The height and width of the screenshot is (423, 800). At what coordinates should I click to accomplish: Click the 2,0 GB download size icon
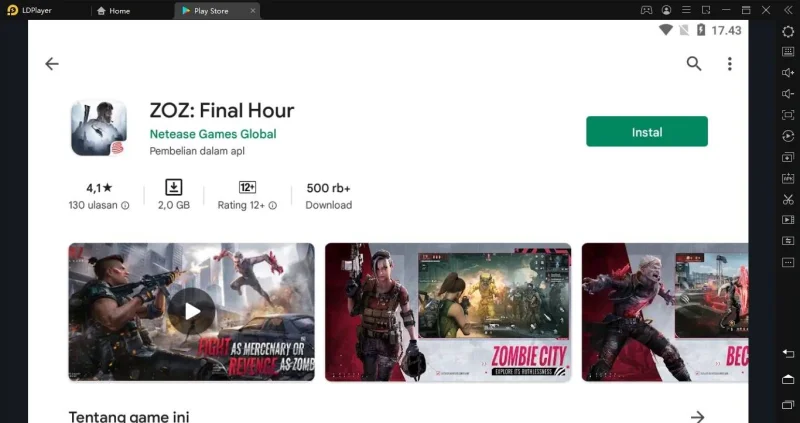(x=173, y=187)
